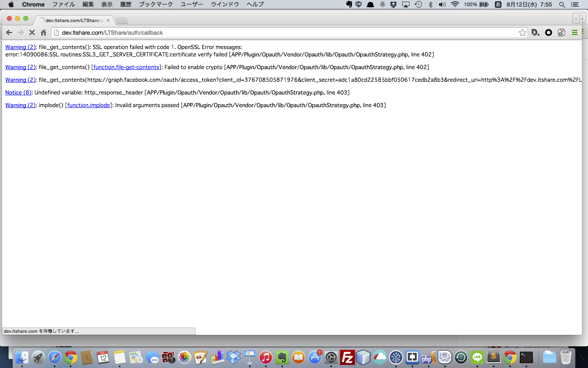
Task: Click the copy-pages extension icon
Action: (561, 33)
